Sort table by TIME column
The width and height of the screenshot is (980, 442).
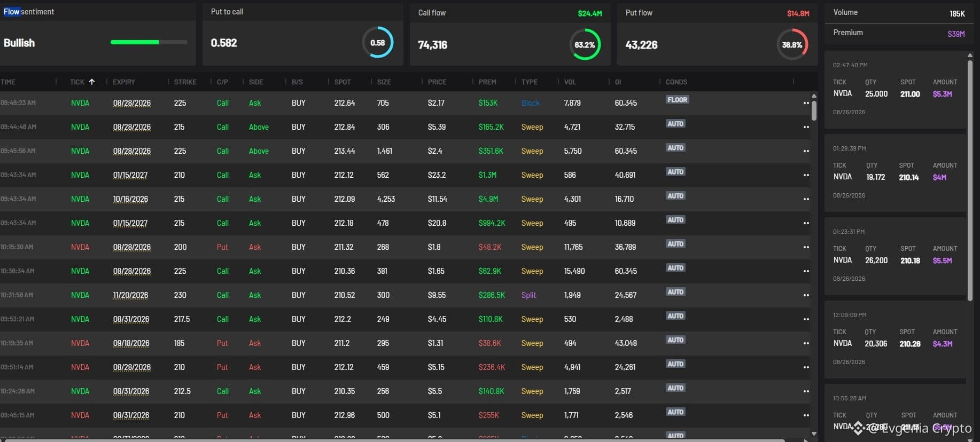pos(8,82)
